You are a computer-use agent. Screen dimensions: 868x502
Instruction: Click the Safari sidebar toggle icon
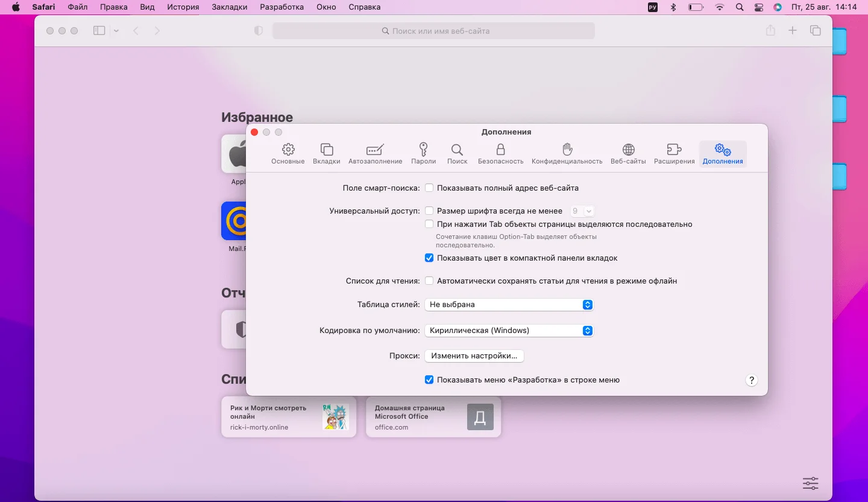click(99, 31)
